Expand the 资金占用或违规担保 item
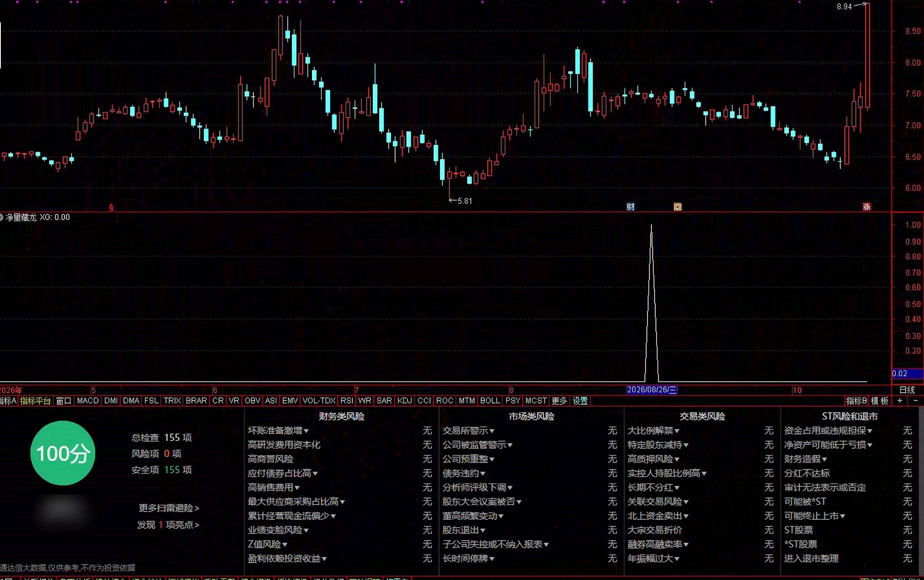Image resolution: width=924 pixels, height=580 pixels. [x=828, y=431]
